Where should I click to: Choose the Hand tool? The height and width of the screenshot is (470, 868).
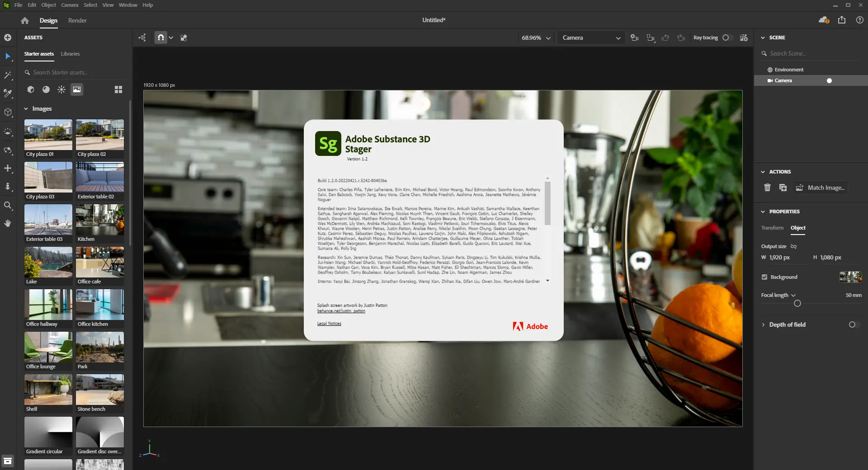(8, 223)
